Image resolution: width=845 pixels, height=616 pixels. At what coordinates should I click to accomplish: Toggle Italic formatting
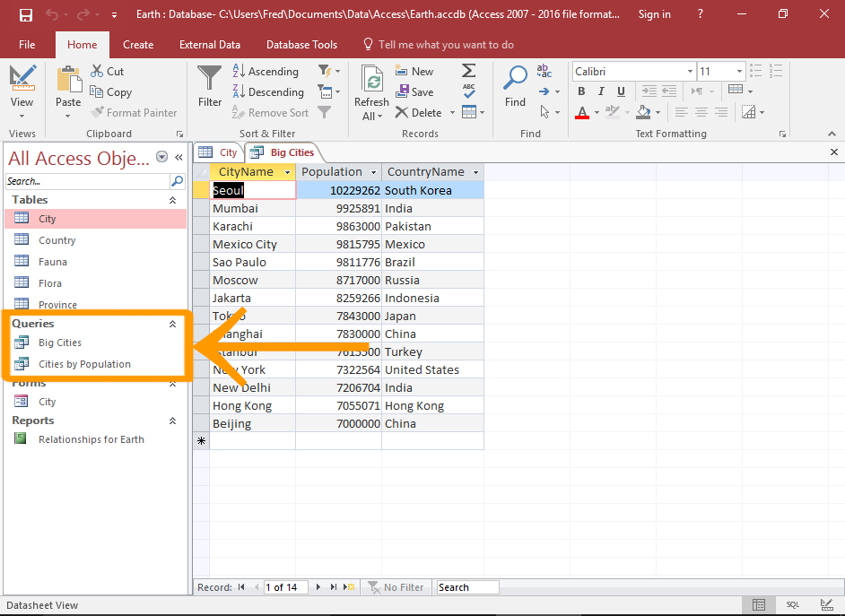[x=600, y=91]
